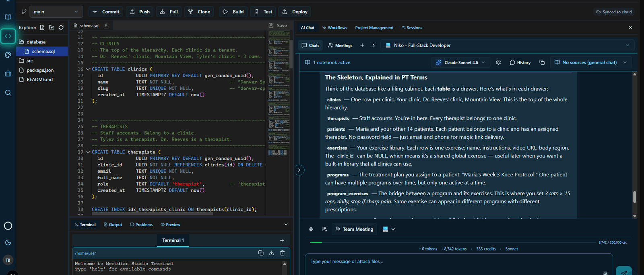Click the Clone button
Screen dimensions: 644x275
(x=199, y=12)
